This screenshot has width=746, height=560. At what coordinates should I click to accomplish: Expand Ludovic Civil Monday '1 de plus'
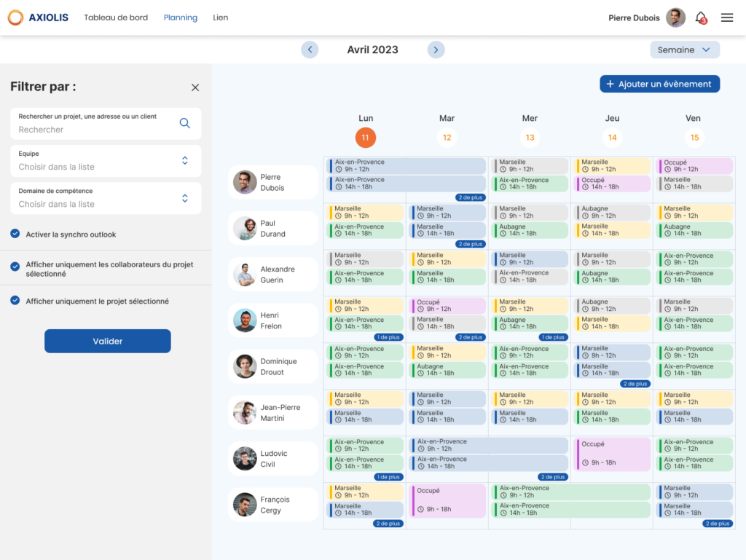pyautogui.click(x=389, y=477)
